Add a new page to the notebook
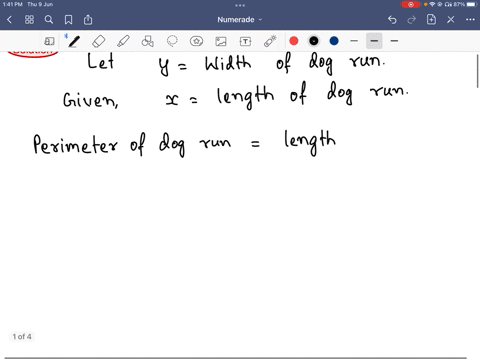This screenshot has height=360, width=480. tap(431, 19)
